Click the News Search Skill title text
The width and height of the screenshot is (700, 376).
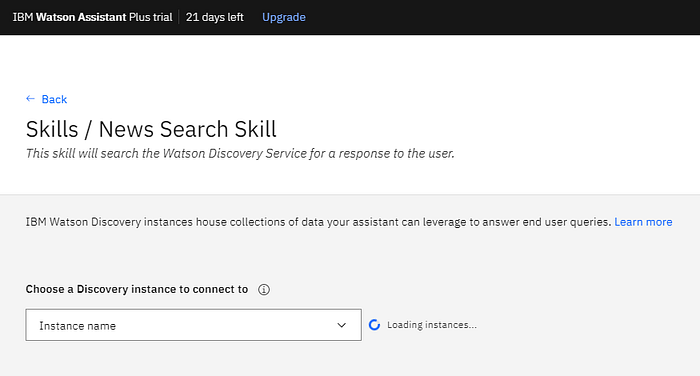(x=188, y=130)
